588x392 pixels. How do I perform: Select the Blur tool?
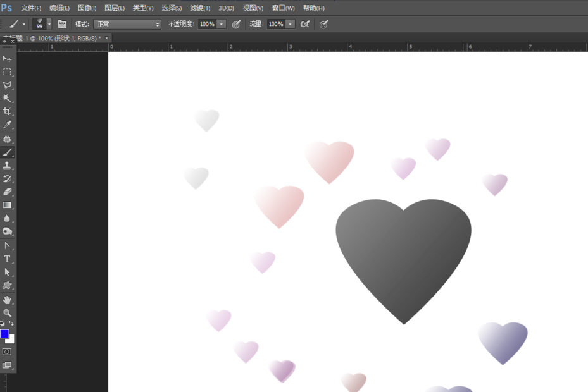[x=7, y=218]
